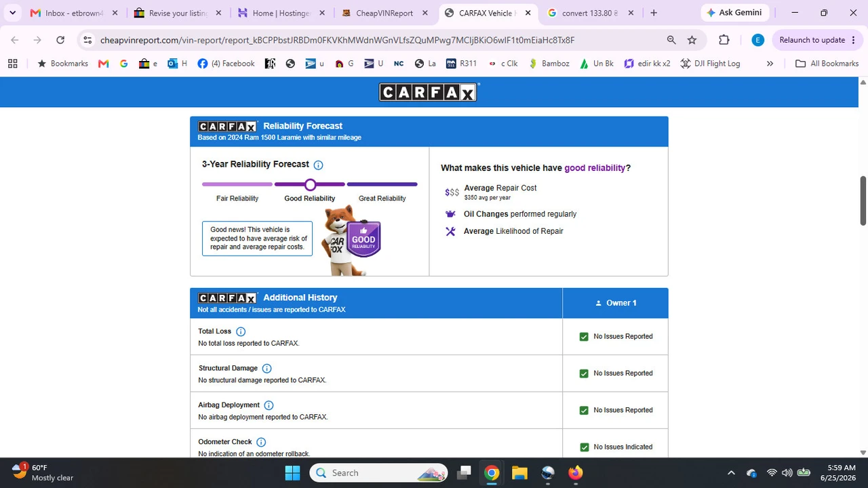Launch Firefox from the taskbar
This screenshot has height=488, width=868.
coord(575,472)
